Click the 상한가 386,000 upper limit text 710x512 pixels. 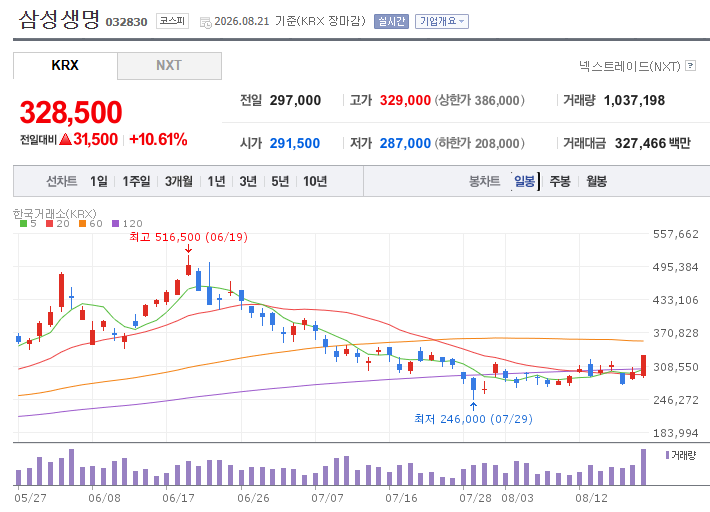coord(480,100)
